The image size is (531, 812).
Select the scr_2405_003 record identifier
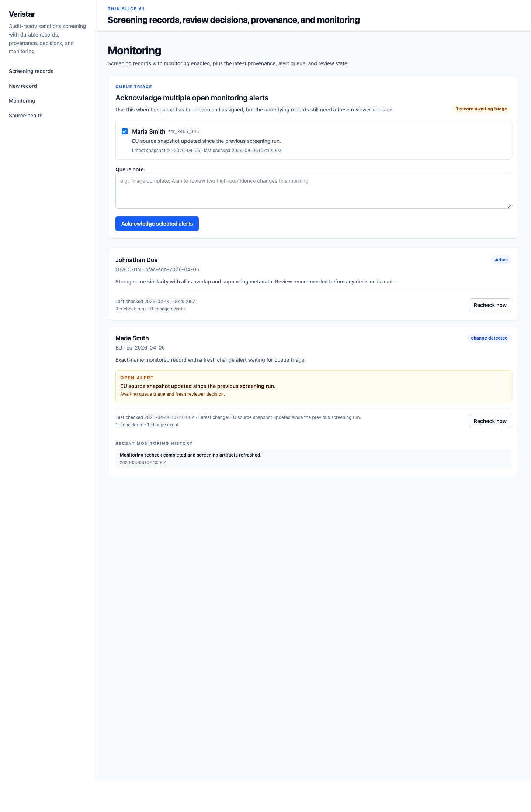183,131
